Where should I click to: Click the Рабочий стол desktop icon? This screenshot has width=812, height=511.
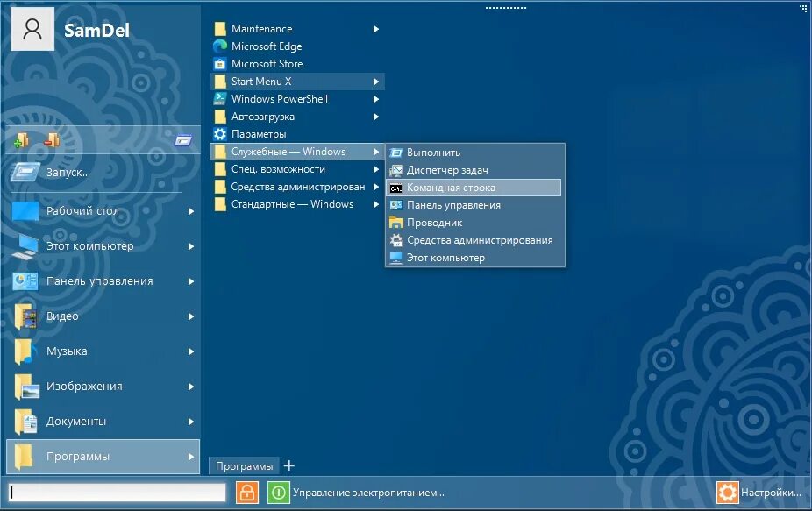[x=25, y=211]
